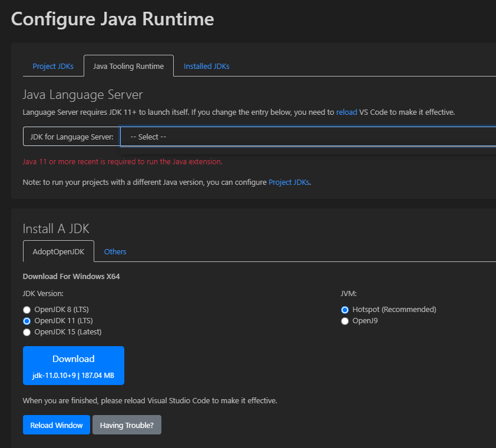Switch to the Project JDKs tab
This screenshot has width=496, height=448.
coord(53,66)
